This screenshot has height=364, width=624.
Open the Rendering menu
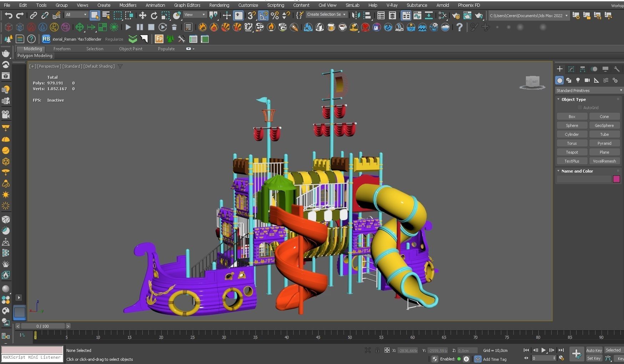[219, 5]
